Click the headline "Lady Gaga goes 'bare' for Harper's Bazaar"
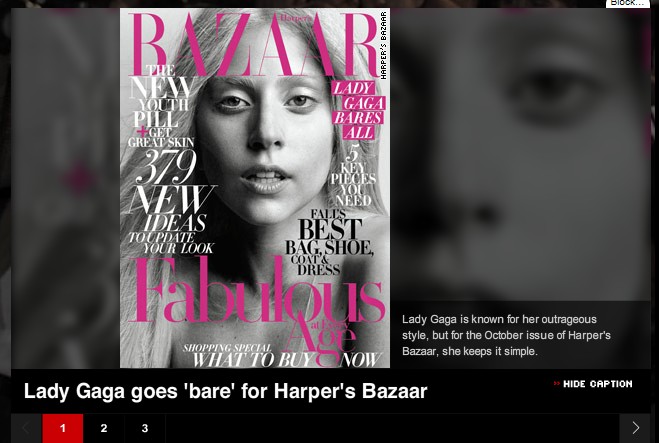Screen dimensions: 659x443 (x=226, y=391)
